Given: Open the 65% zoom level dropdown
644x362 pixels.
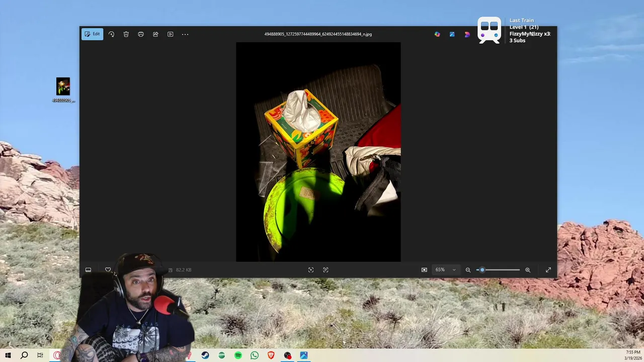Looking at the screenshot, I should pos(446,270).
